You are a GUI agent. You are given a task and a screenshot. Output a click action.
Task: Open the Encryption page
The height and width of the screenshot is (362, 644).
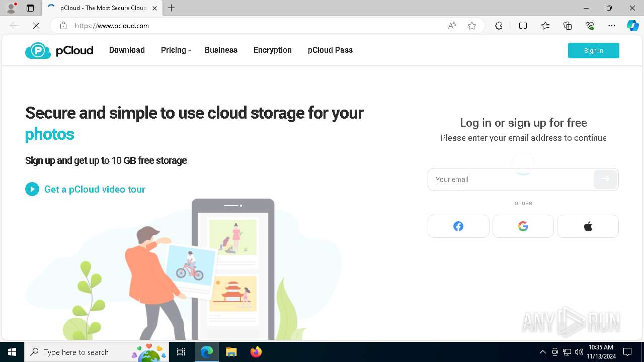tap(273, 50)
